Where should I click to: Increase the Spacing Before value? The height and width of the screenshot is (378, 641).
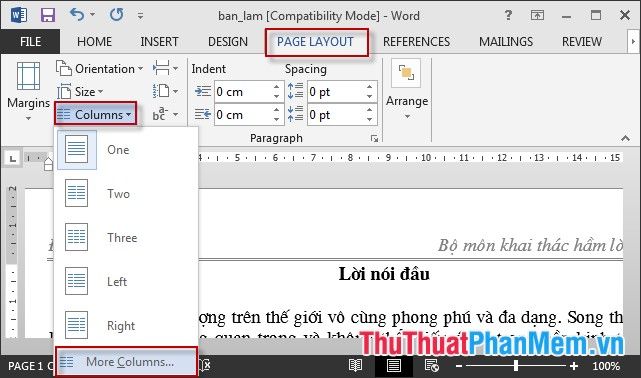(370, 87)
